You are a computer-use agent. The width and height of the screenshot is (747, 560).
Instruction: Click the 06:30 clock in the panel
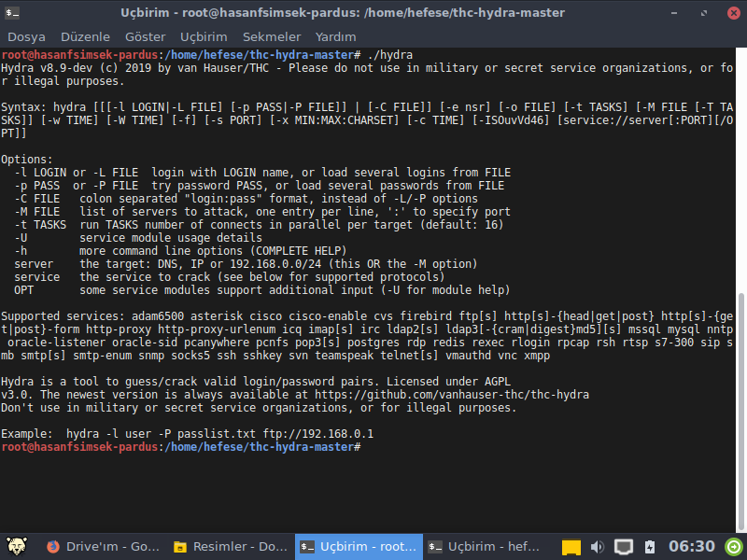692,547
